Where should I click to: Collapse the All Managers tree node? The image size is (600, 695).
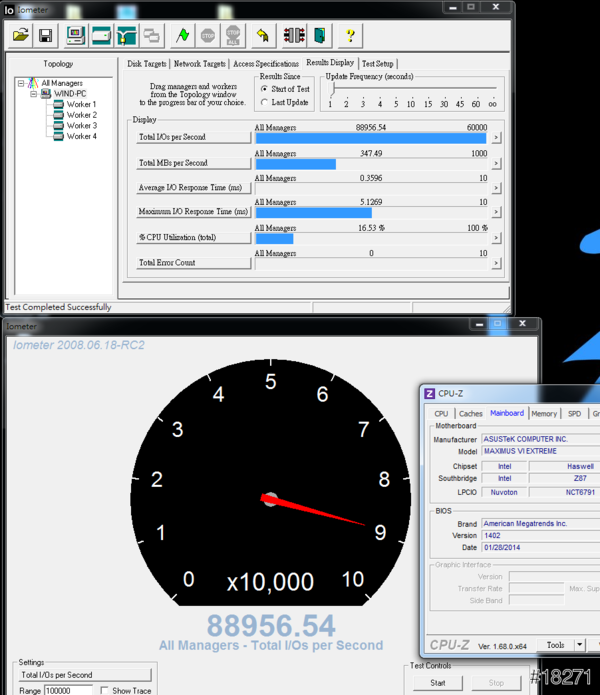tap(21, 83)
